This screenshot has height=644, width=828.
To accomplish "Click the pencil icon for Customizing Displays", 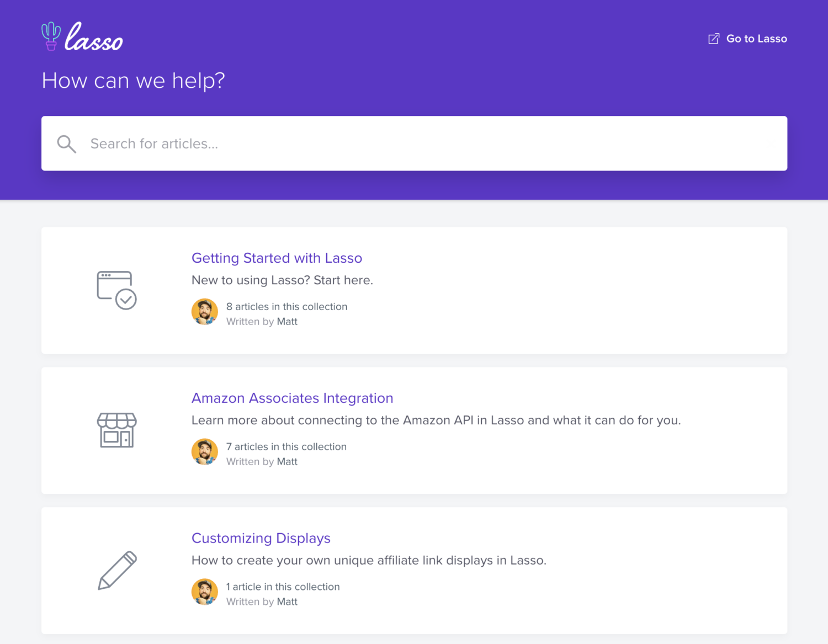I will (x=117, y=571).
